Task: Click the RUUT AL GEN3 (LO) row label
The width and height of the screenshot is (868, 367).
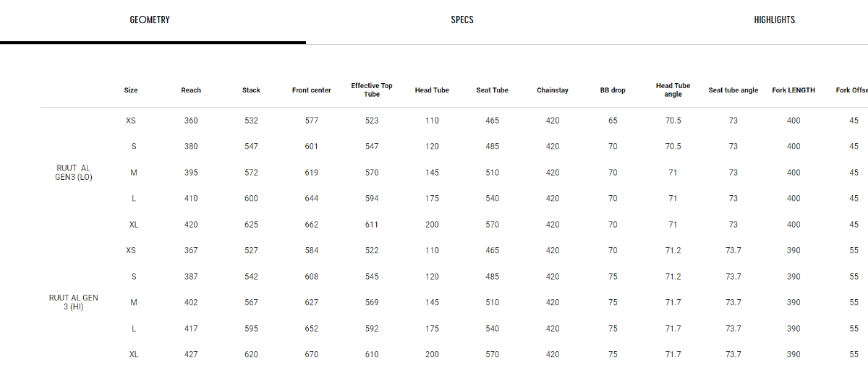Action: click(75, 173)
